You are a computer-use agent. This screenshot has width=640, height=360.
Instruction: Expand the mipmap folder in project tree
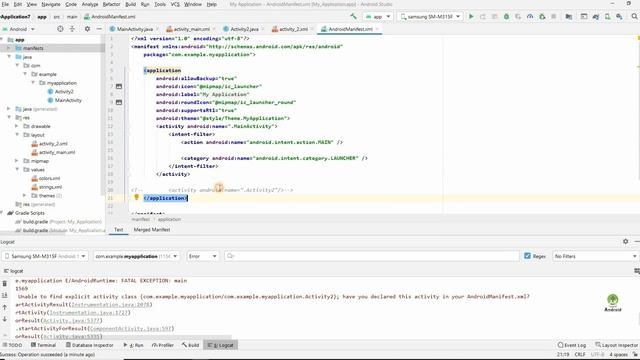[x=17, y=161]
